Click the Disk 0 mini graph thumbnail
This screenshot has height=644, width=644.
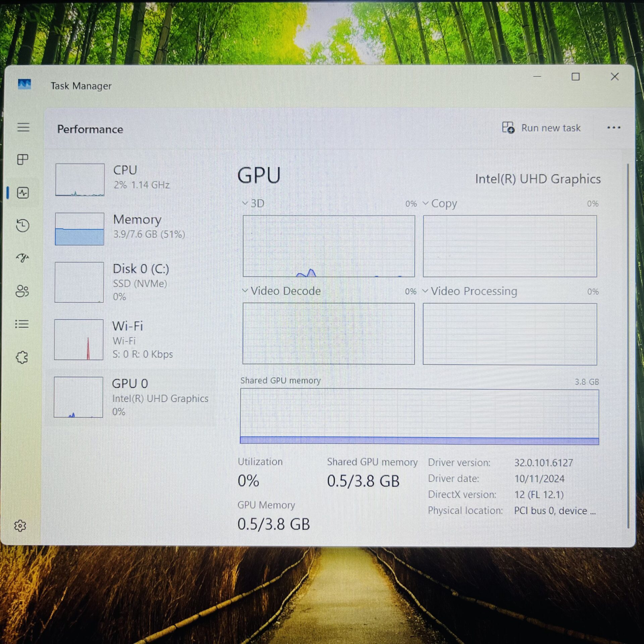79,282
